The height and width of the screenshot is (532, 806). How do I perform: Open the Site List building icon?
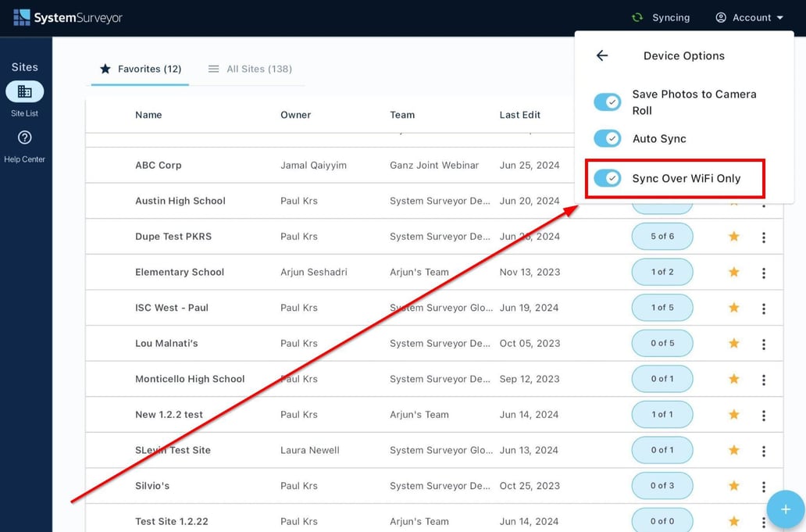pyautogui.click(x=24, y=92)
